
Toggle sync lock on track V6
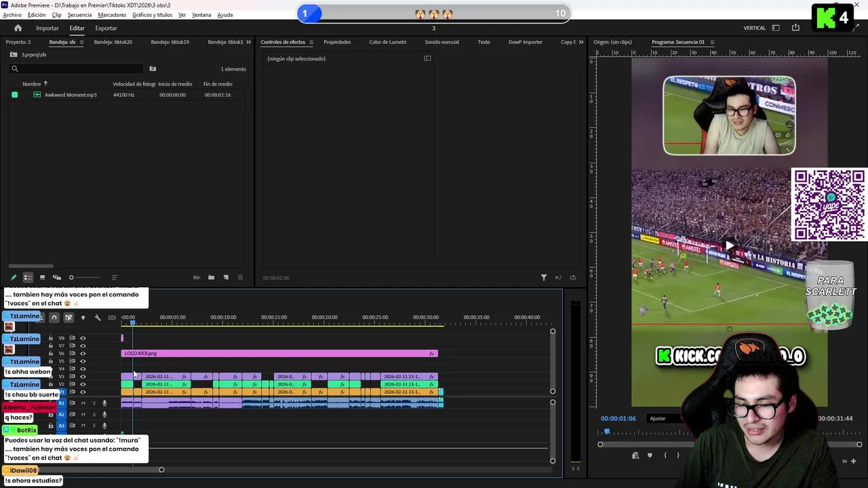[72, 353]
